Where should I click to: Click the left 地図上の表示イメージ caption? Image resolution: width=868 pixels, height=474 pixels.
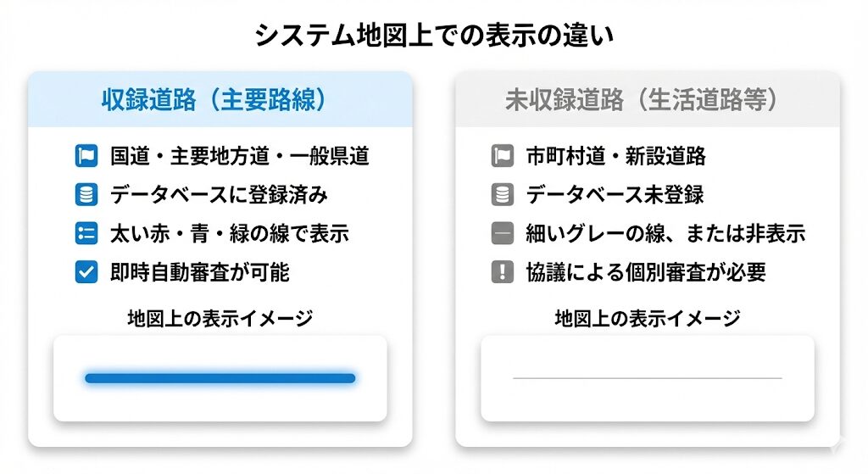click(x=220, y=319)
